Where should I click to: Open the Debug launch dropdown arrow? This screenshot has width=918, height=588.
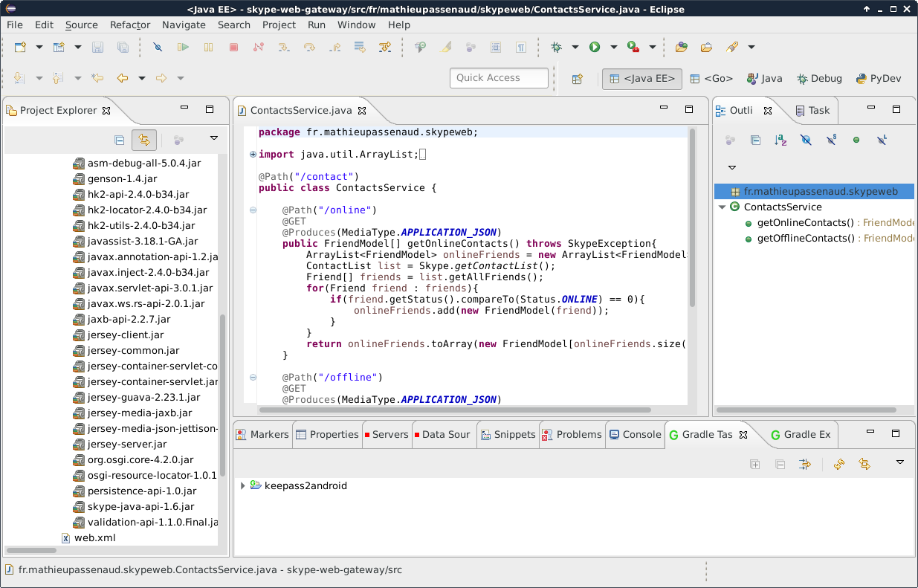click(x=575, y=47)
